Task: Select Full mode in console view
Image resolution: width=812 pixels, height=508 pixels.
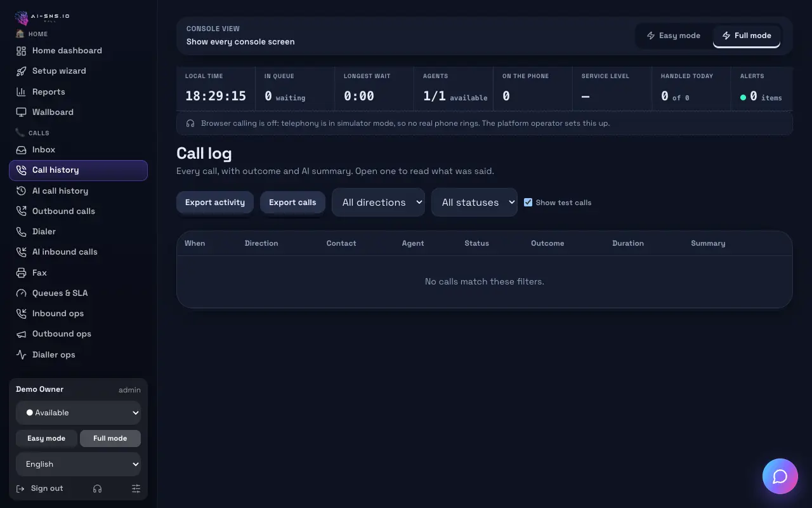Action: click(x=747, y=36)
